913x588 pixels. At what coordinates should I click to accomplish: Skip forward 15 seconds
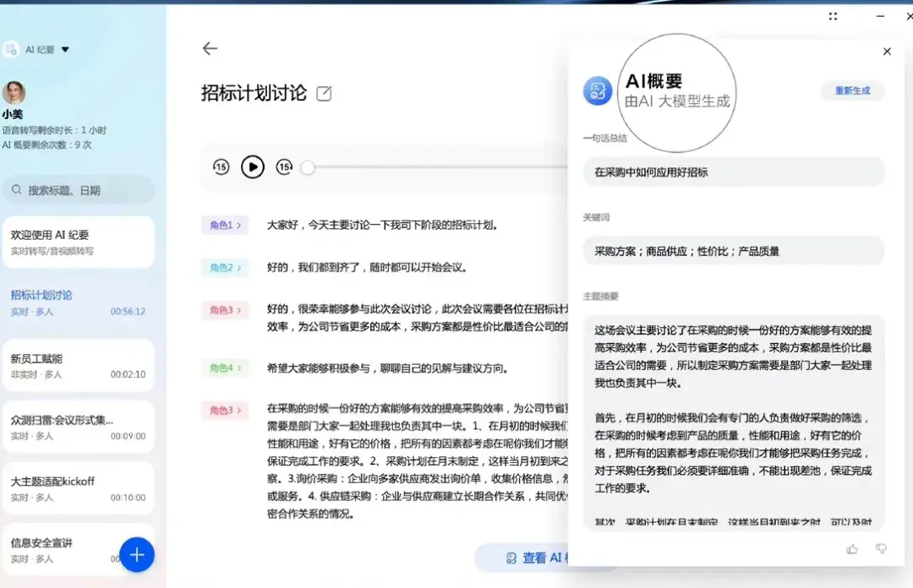[x=284, y=167]
